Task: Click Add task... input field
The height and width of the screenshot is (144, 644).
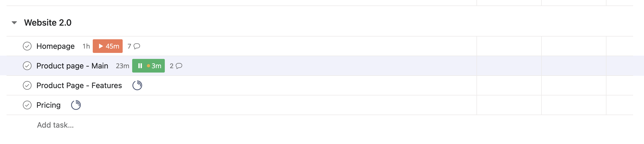Action: [x=55, y=125]
